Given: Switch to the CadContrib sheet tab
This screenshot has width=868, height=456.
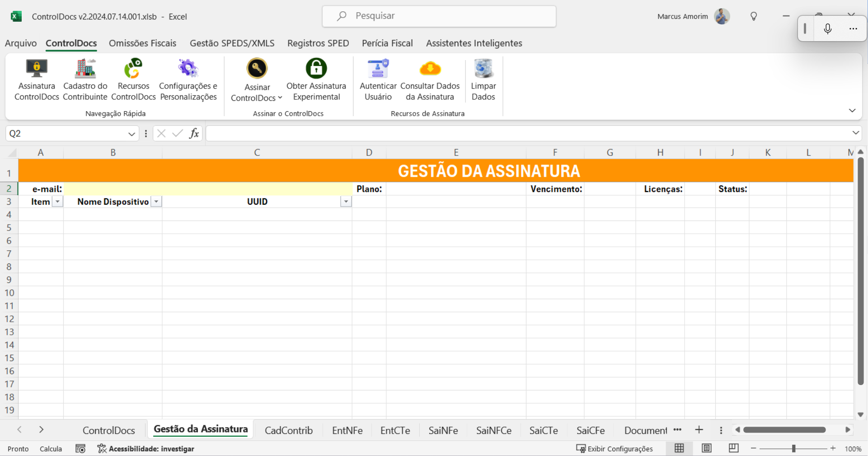Looking at the screenshot, I should pyautogui.click(x=288, y=430).
